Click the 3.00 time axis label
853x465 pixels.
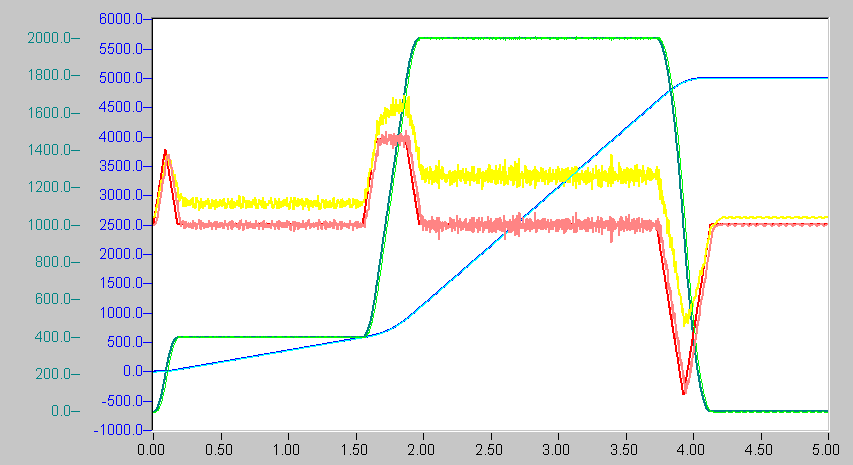556,450
